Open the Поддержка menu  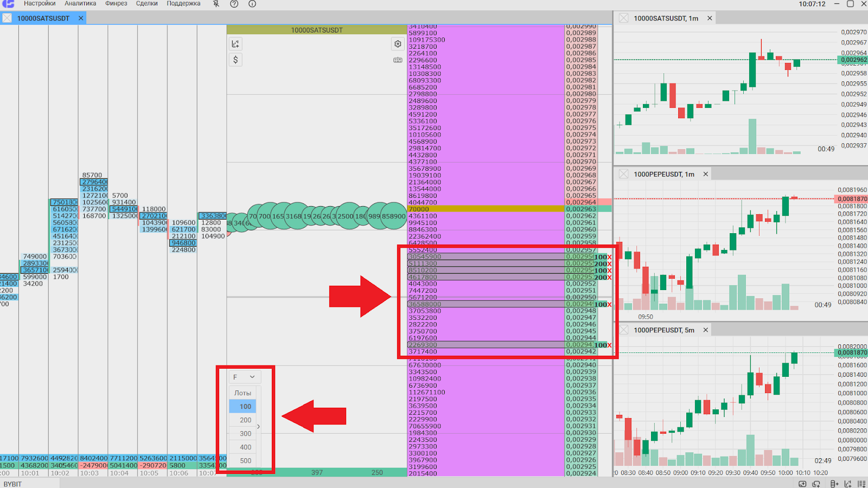[x=183, y=4]
